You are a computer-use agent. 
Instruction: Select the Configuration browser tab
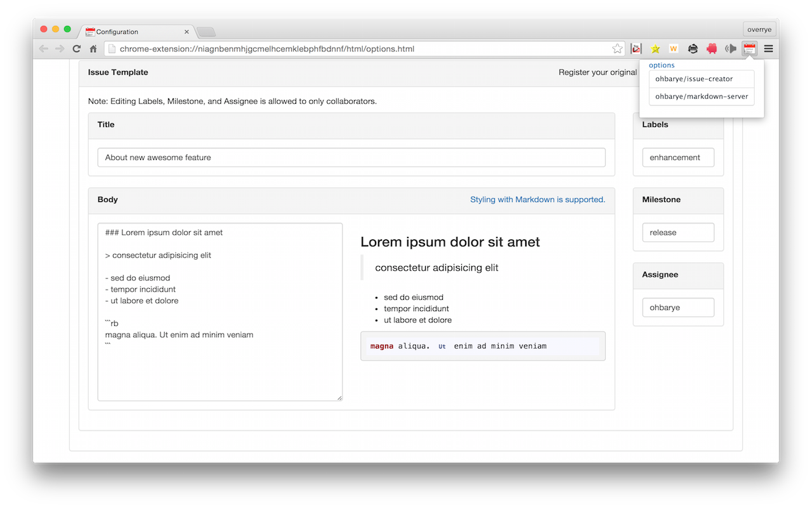[136, 32]
